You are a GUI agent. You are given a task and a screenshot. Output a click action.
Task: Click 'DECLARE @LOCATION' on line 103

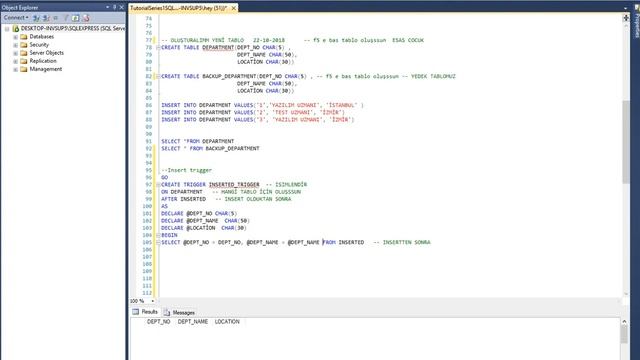(188, 228)
